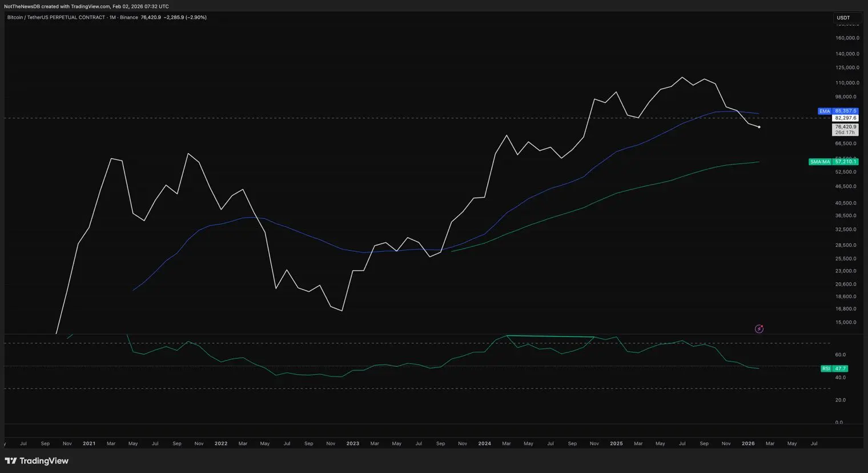This screenshot has width=868, height=473.
Task: Click the 2023 year label on time axis
Action: [x=353, y=444]
